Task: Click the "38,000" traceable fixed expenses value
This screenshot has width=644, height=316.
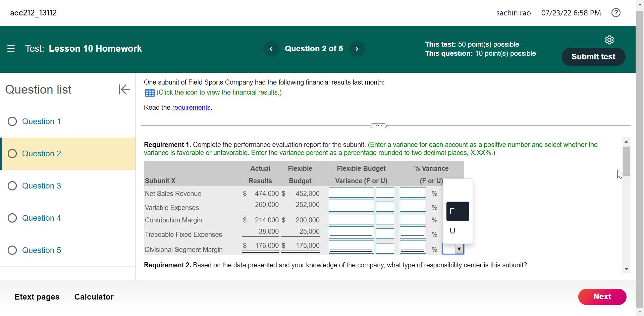Action: click(269, 231)
